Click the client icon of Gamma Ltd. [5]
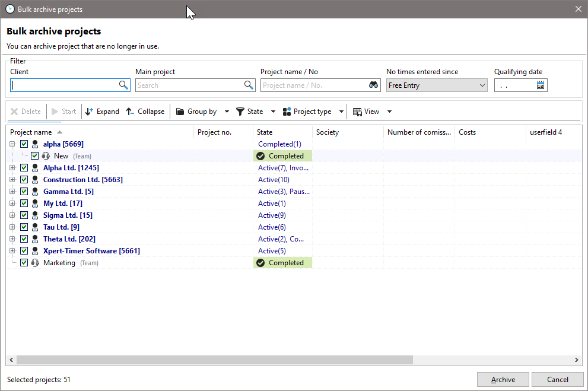The height and width of the screenshot is (391, 588). pyautogui.click(x=35, y=192)
